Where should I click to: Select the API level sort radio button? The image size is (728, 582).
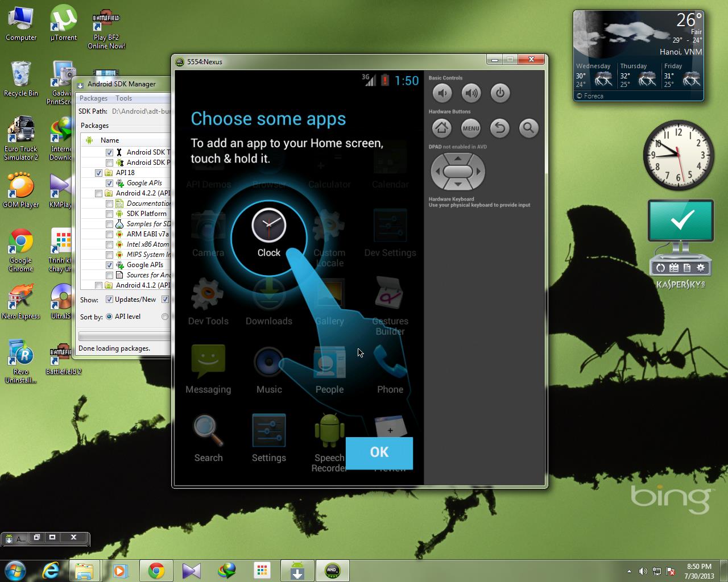109,317
